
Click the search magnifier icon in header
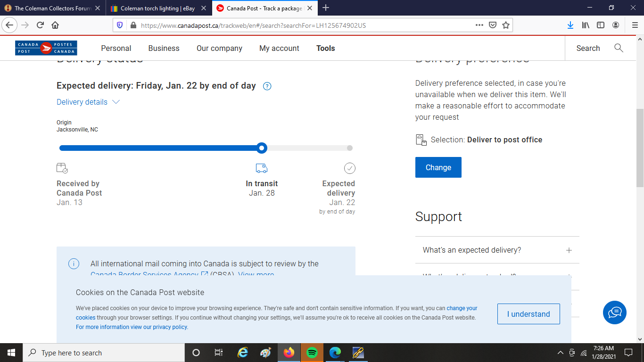click(619, 48)
